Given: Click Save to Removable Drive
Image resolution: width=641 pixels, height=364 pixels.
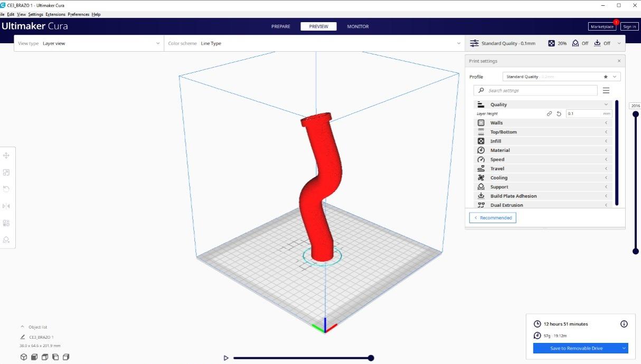Looking at the screenshot, I should click(576, 348).
